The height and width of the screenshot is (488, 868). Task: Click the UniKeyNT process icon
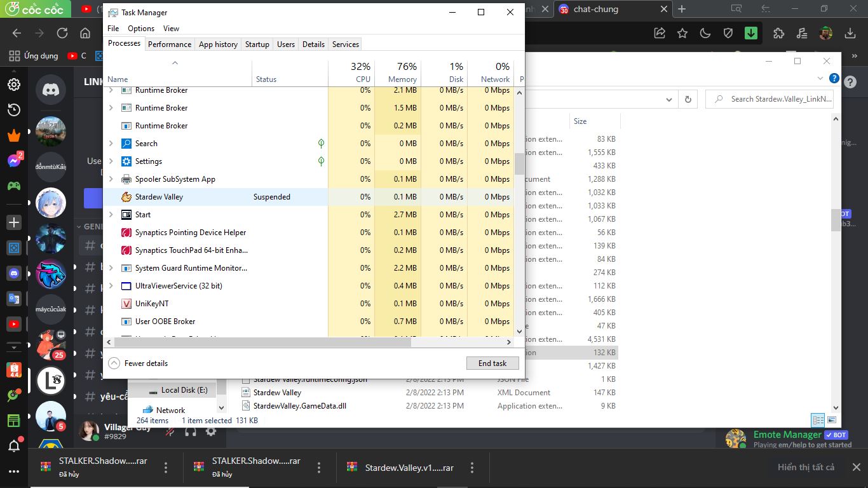[126, 304]
